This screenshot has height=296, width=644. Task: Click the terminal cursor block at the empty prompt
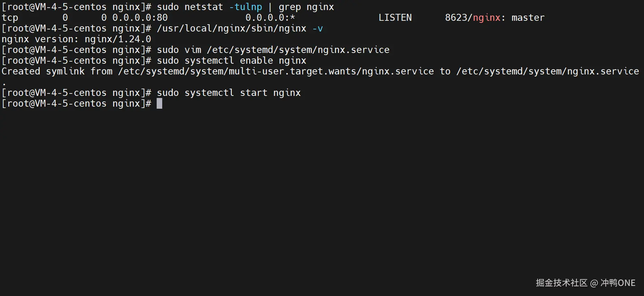coord(159,104)
